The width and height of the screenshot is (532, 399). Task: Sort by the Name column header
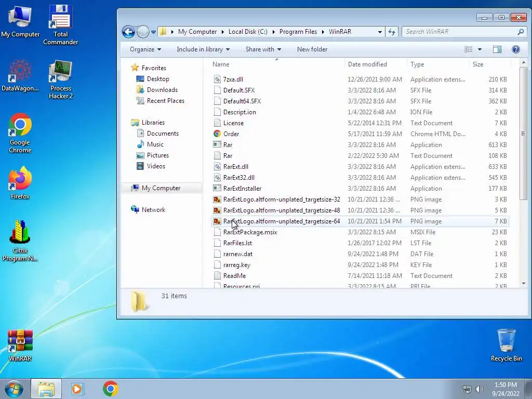(277, 64)
